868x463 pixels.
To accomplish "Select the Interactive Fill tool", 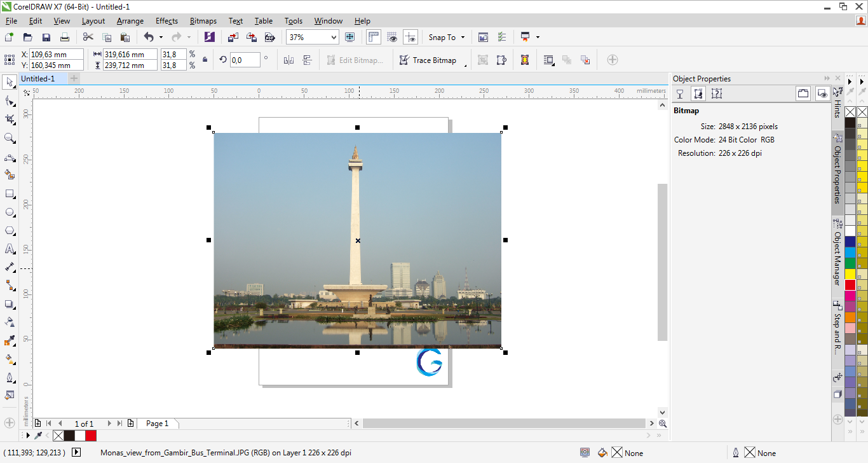I will tap(10, 359).
